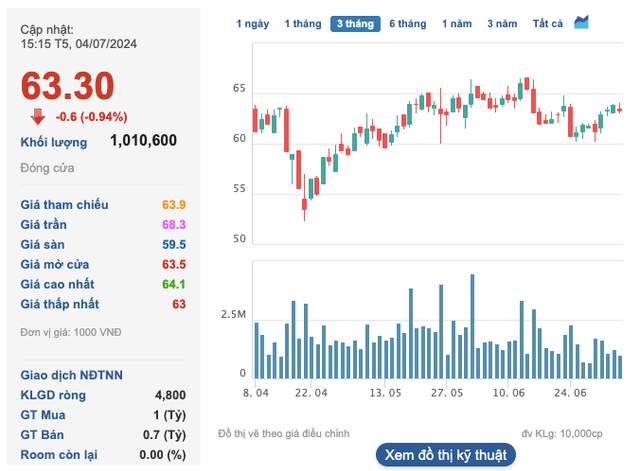
Task: Select the 3 tháng tab
Action: pyautogui.click(x=354, y=23)
